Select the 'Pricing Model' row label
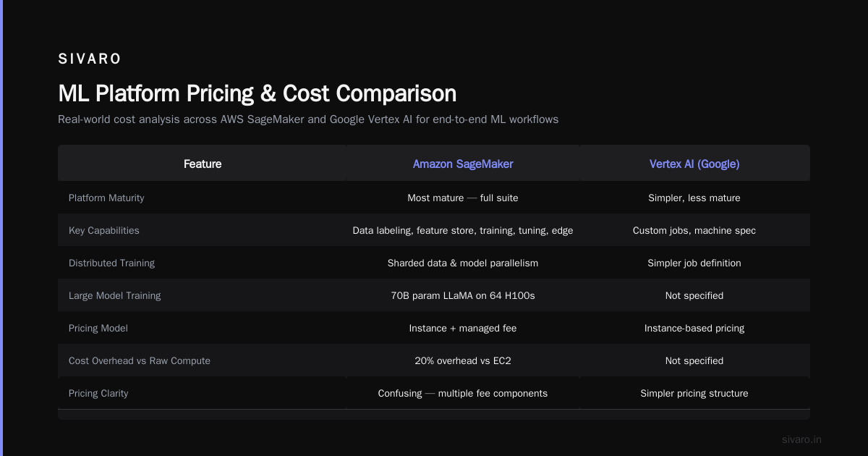Screen dimensions: 868x456 pos(98,328)
